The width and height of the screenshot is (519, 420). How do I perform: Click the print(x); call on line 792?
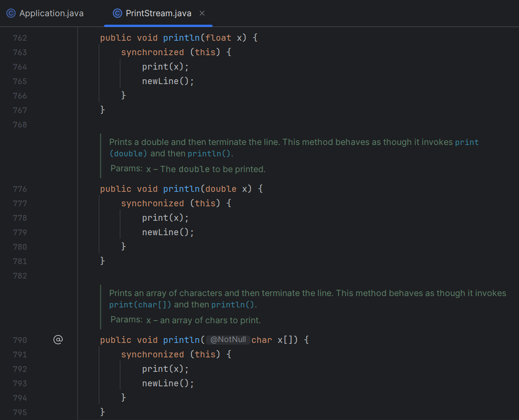166,369
